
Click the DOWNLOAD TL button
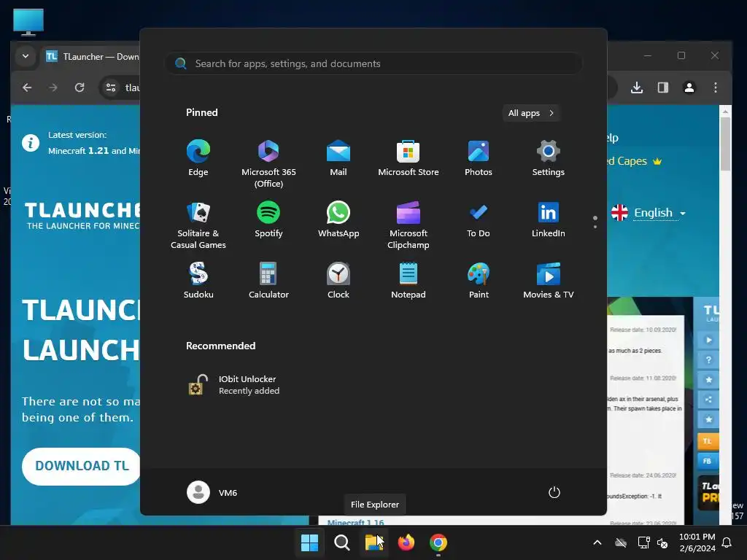point(82,466)
